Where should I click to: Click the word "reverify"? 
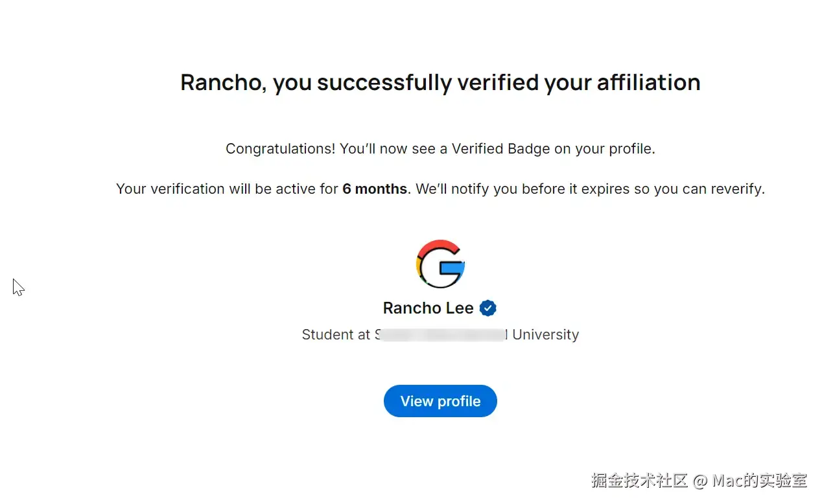tap(734, 189)
